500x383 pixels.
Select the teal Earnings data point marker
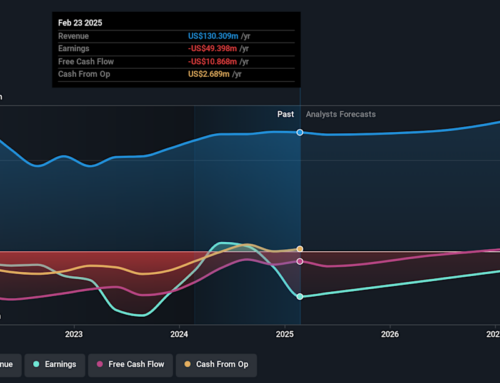pyautogui.click(x=300, y=297)
